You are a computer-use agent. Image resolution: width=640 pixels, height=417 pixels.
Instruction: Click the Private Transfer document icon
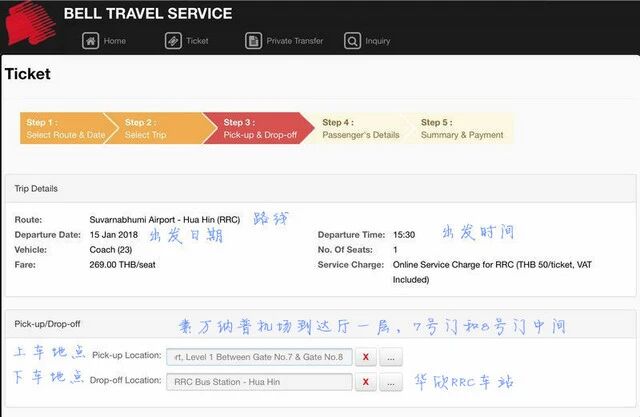253,41
